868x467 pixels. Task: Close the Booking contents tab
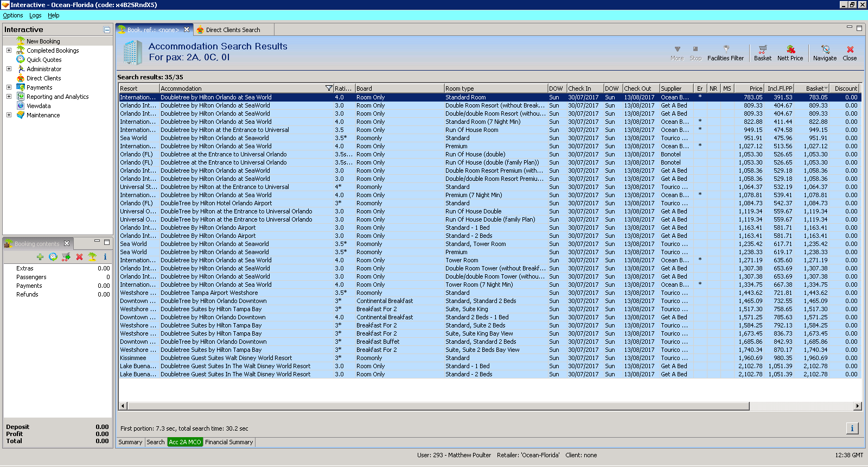pyautogui.click(x=67, y=243)
